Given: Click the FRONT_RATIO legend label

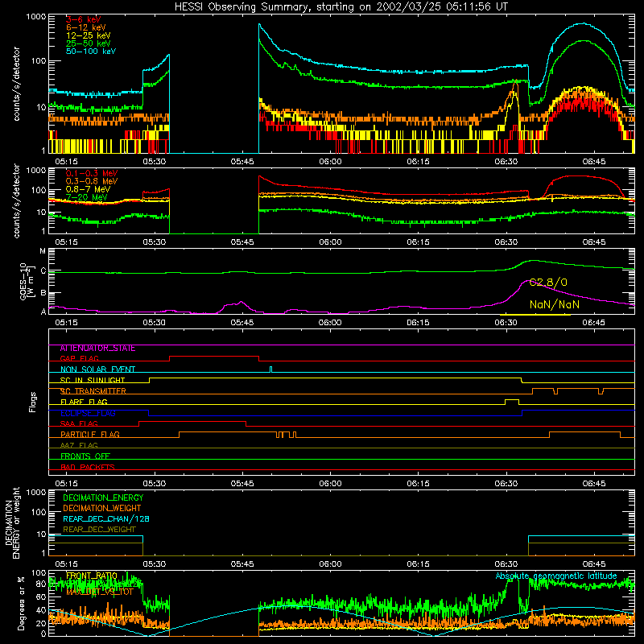Looking at the screenshot, I should [x=92, y=576].
